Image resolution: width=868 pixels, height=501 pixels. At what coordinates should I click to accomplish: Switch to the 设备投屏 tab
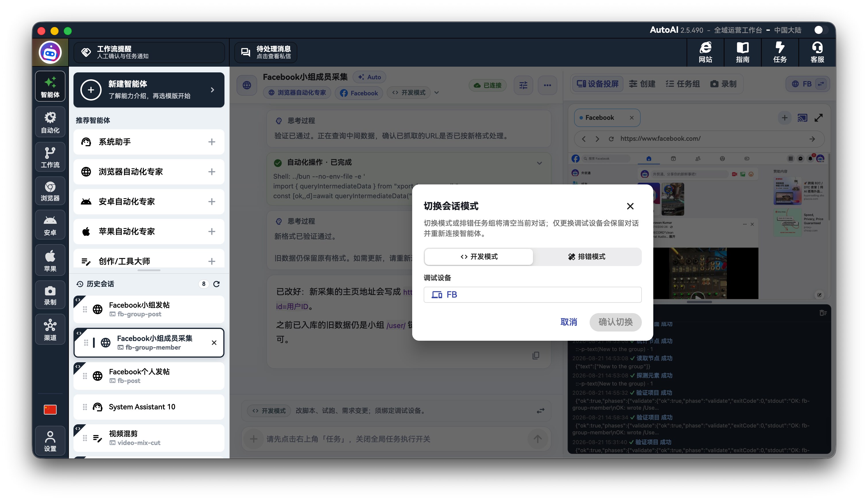[x=597, y=84]
